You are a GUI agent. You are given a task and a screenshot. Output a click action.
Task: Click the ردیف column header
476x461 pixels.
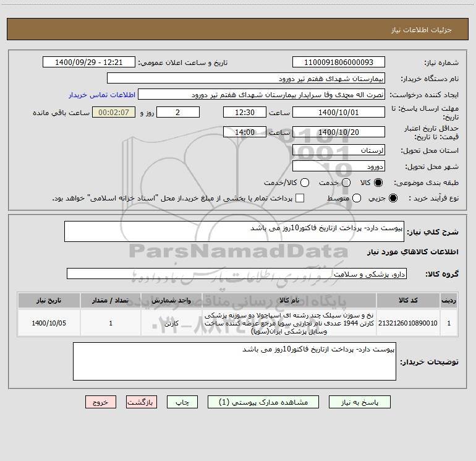click(x=449, y=301)
